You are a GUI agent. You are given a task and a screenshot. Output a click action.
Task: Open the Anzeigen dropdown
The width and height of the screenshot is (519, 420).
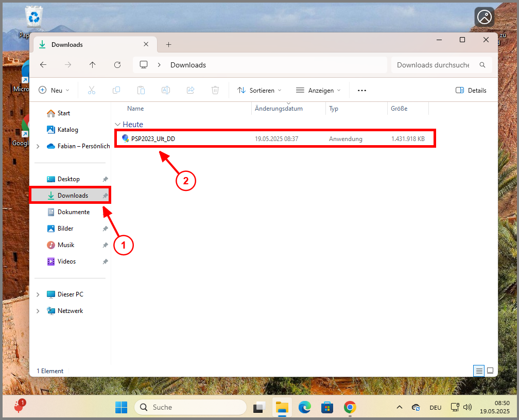(318, 90)
